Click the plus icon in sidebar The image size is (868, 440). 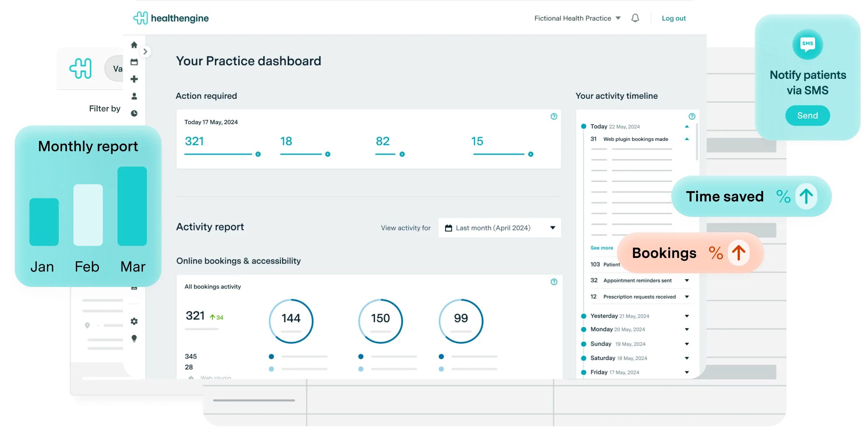(134, 79)
